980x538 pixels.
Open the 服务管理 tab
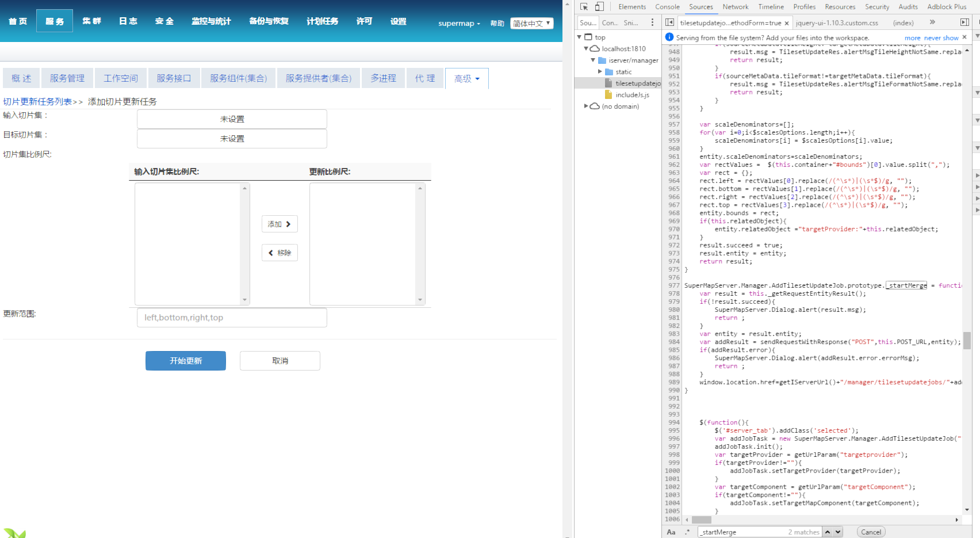click(67, 78)
